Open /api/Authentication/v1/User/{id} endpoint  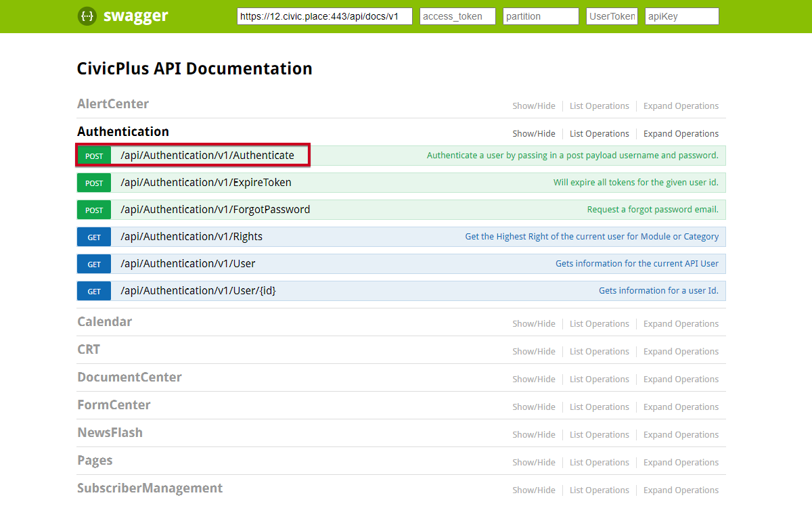point(198,291)
